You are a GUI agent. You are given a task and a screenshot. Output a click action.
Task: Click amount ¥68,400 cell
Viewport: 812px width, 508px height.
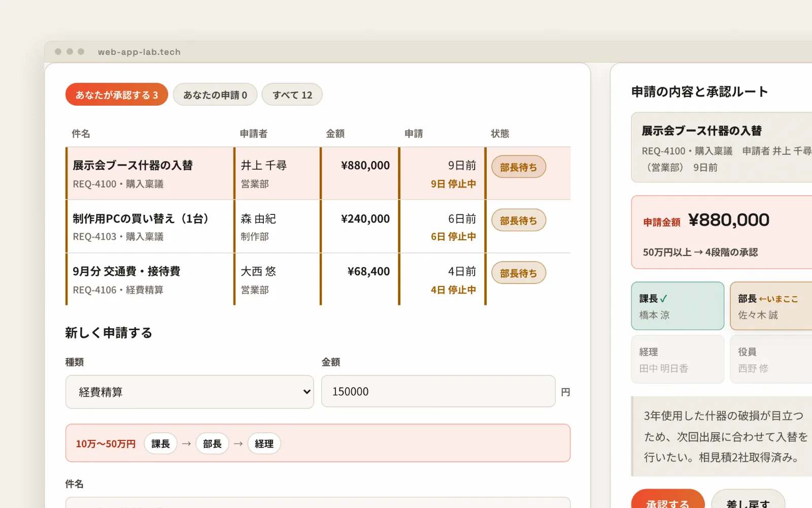[369, 271]
